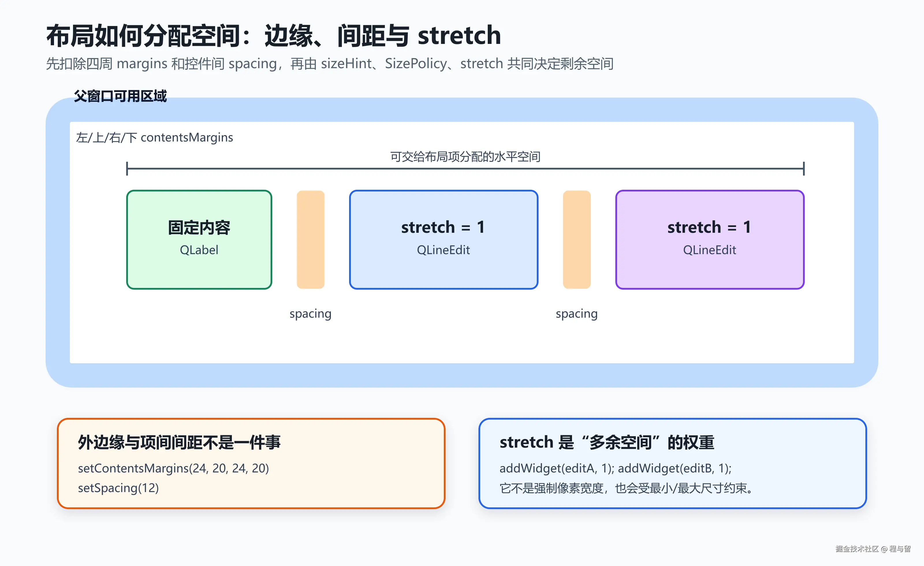Click the heading 'stretch 是“多余空间”的权重'
Screen dimensions: 924x566
pos(607,442)
